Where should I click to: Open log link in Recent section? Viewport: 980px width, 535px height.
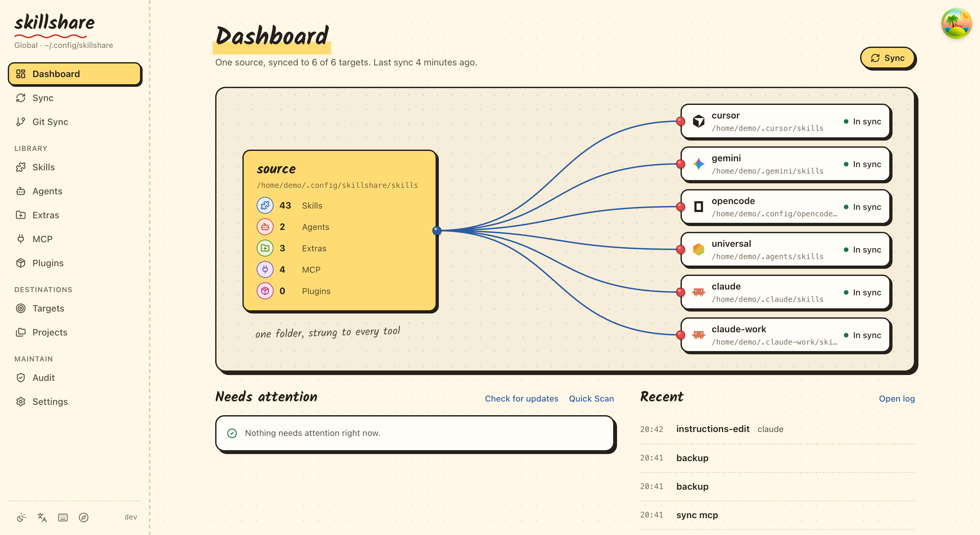click(897, 398)
